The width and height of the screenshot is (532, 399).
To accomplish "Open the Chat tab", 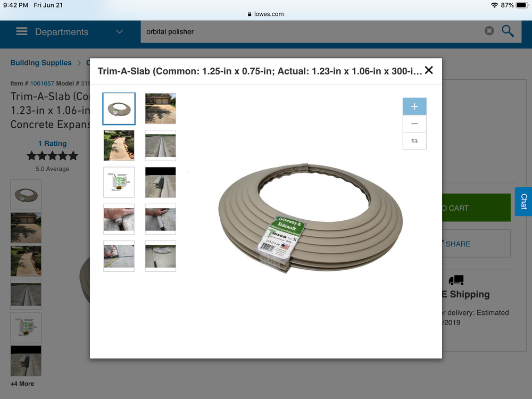I will click(x=523, y=202).
